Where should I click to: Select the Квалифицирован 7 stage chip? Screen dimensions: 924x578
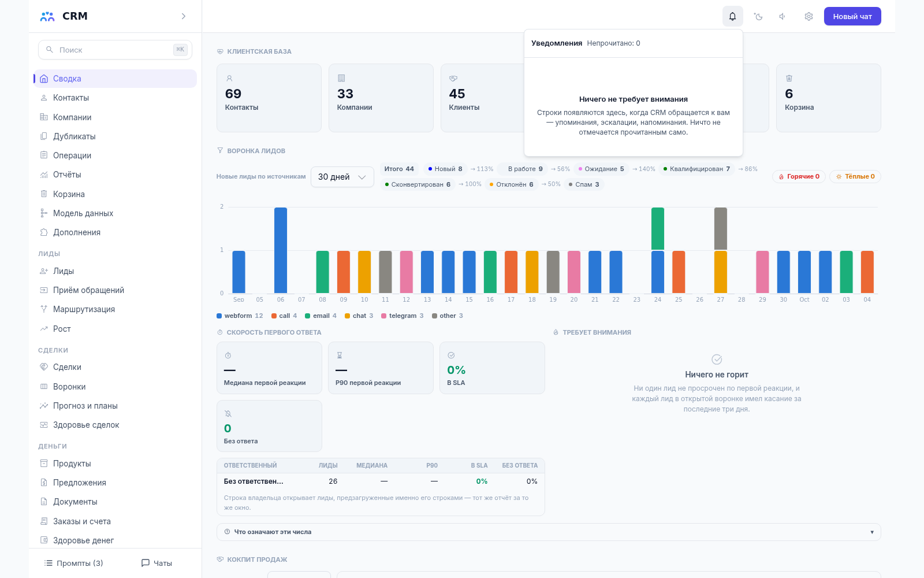(x=696, y=169)
